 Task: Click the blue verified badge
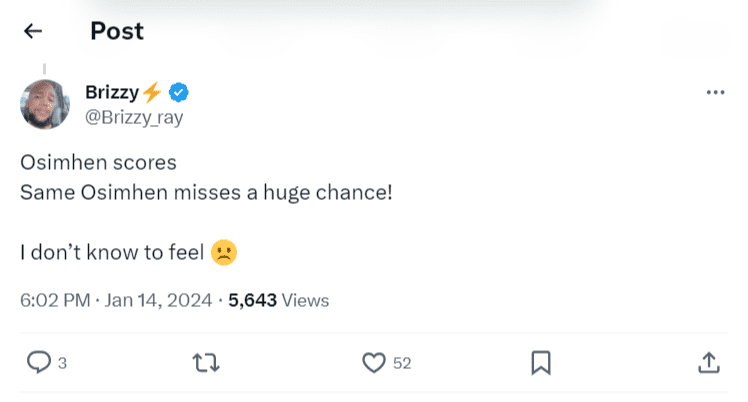[179, 93]
